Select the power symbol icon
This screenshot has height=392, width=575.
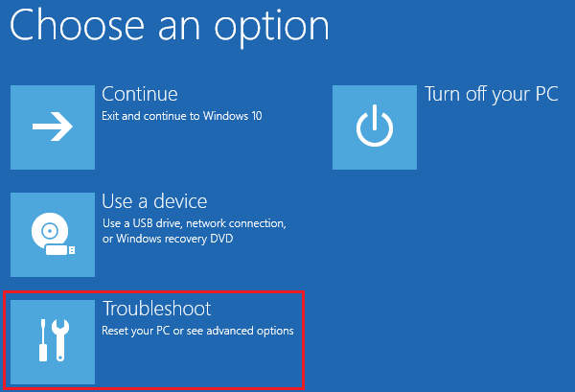375,126
